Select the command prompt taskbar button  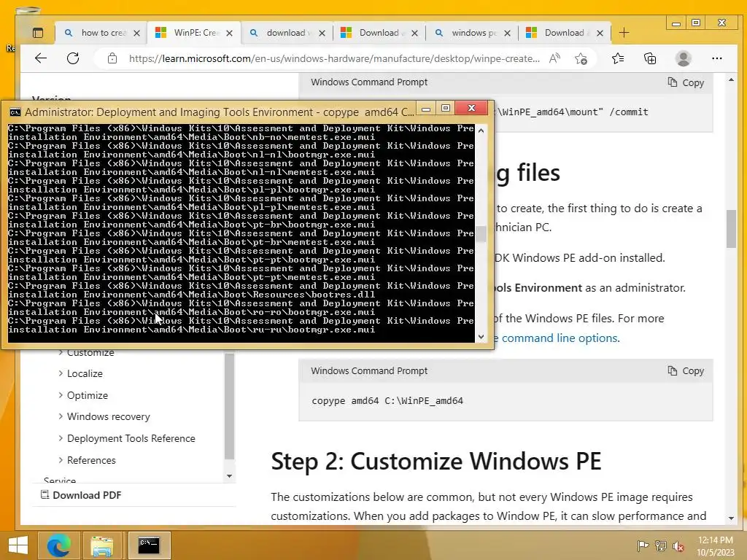[x=149, y=545]
